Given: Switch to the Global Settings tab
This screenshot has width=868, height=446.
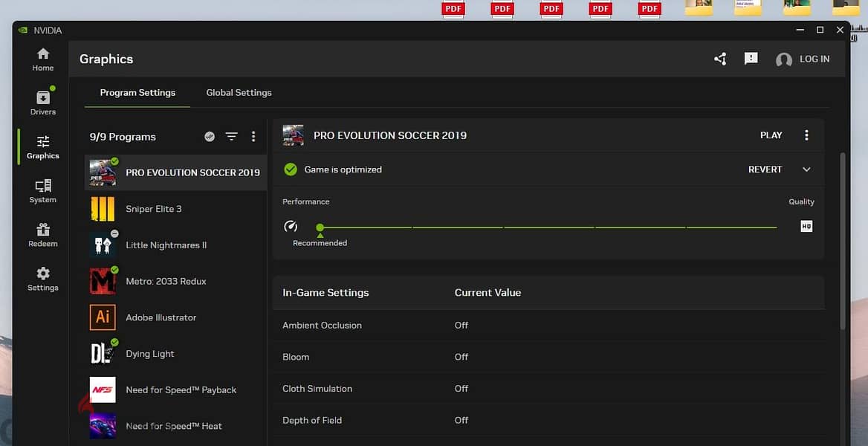Looking at the screenshot, I should [239, 92].
